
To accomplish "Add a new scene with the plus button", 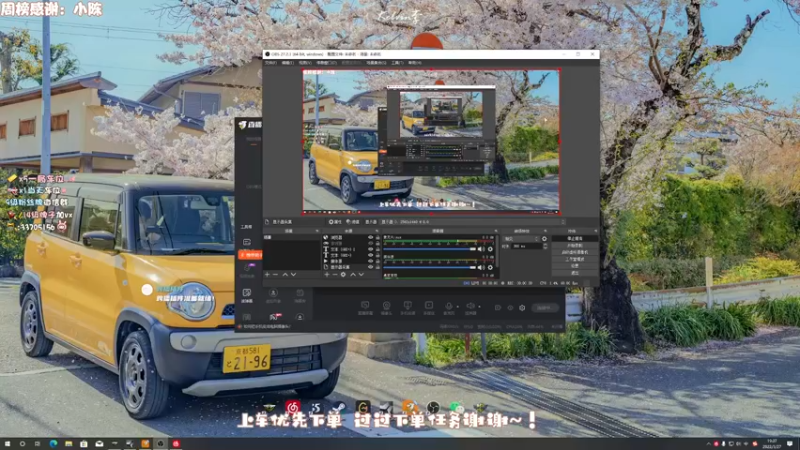I will 267,274.
